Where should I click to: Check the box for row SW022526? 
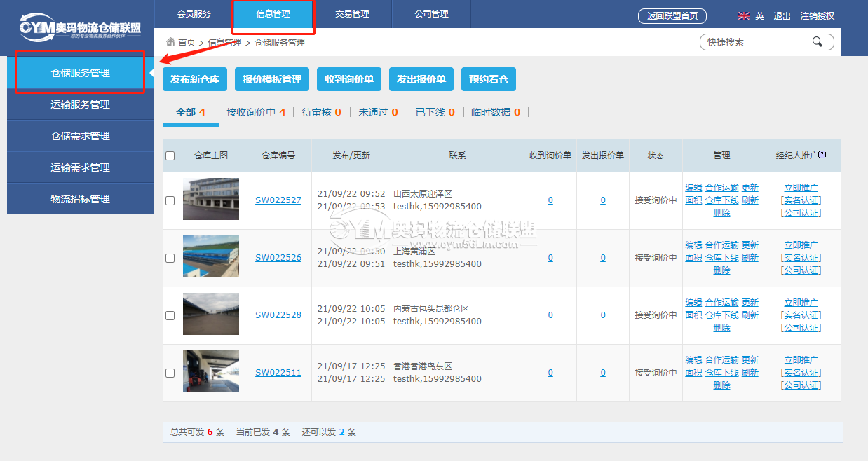(170, 258)
